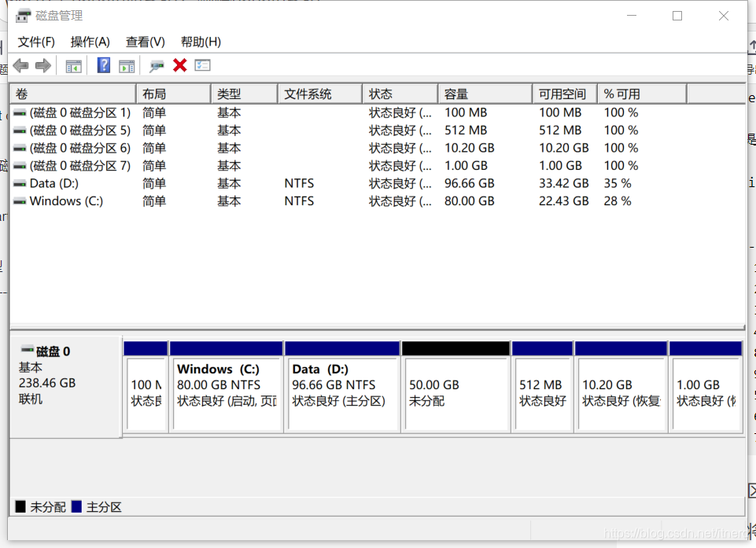Sort by the 布局 column header
The image size is (756, 548).
click(x=174, y=94)
